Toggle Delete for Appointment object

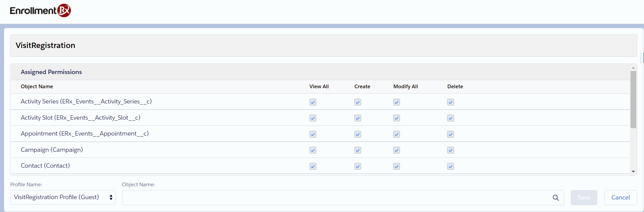451,134
